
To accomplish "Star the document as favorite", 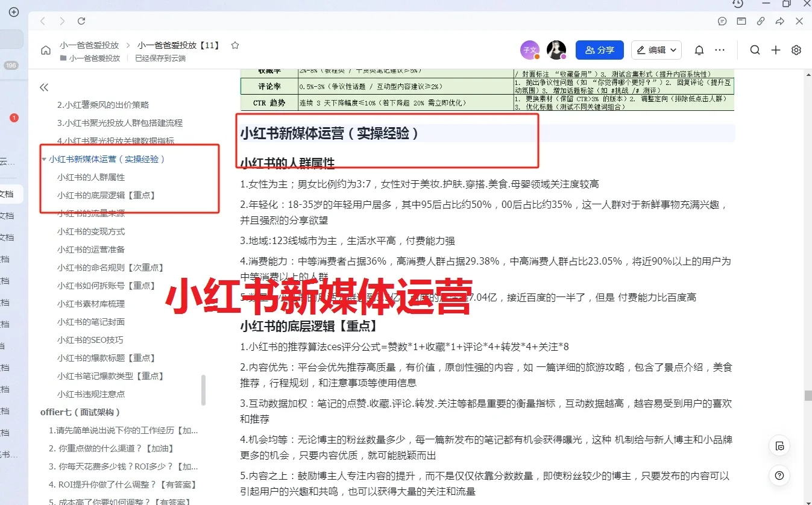I will [235, 45].
